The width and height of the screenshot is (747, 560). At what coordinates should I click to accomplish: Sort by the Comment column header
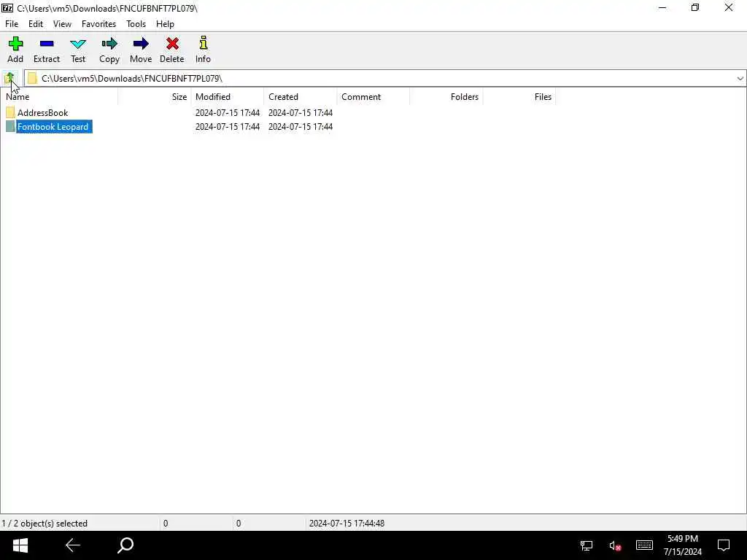pyautogui.click(x=373, y=97)
